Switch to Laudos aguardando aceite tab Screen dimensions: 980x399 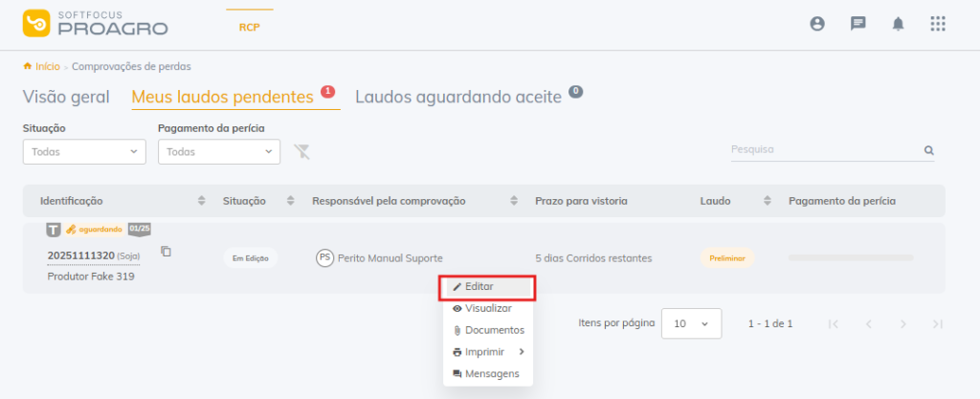[x=457, y=97]
